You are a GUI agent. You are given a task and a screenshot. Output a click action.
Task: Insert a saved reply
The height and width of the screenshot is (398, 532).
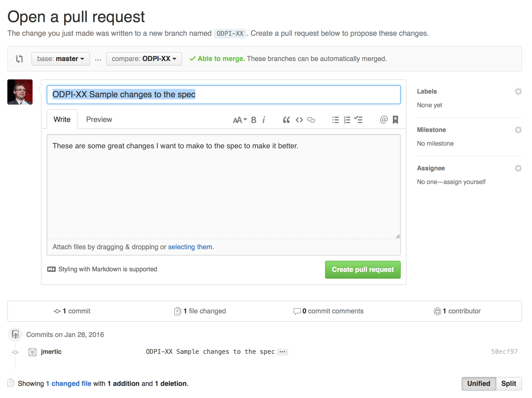(x=395, y=120)
